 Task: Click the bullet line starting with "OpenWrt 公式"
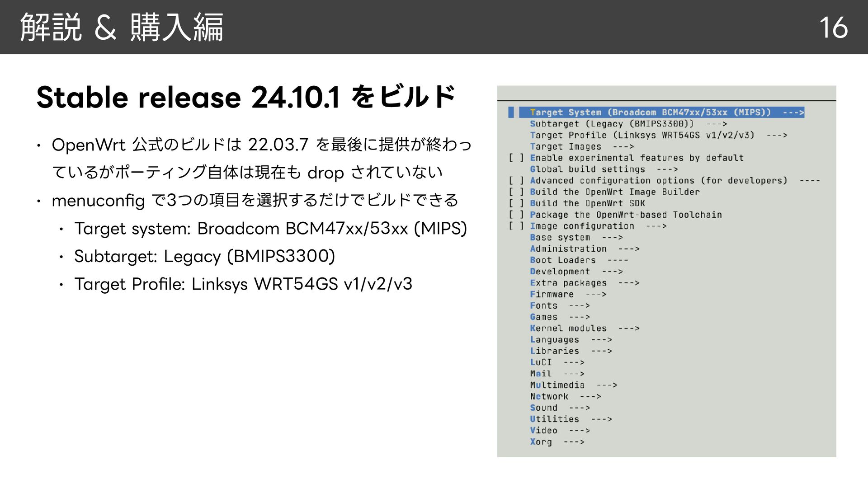tap(262, 158)
